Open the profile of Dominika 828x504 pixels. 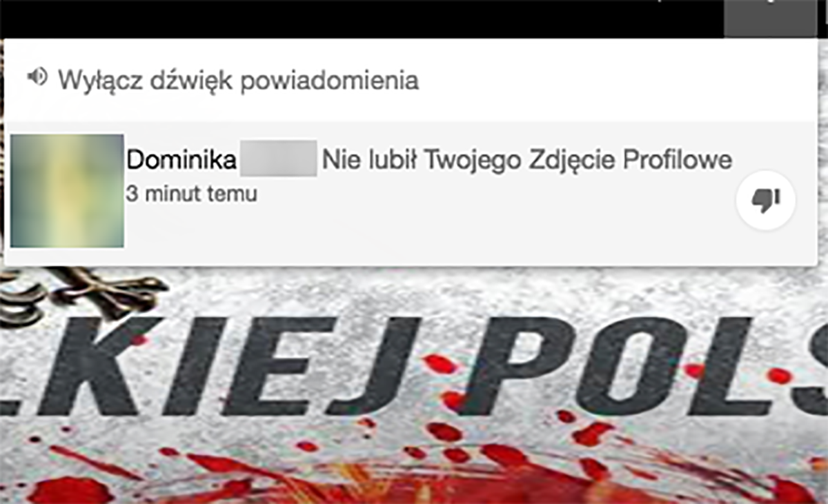click(182, 161)
